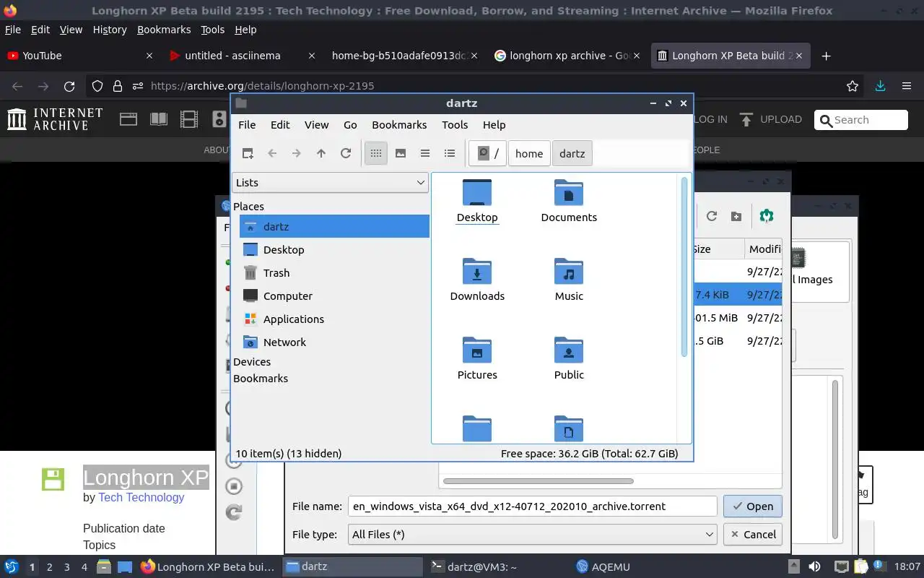Switch to compact view in file manager
The height and width of the screenshot is (578, 924).
coord(425,153)
